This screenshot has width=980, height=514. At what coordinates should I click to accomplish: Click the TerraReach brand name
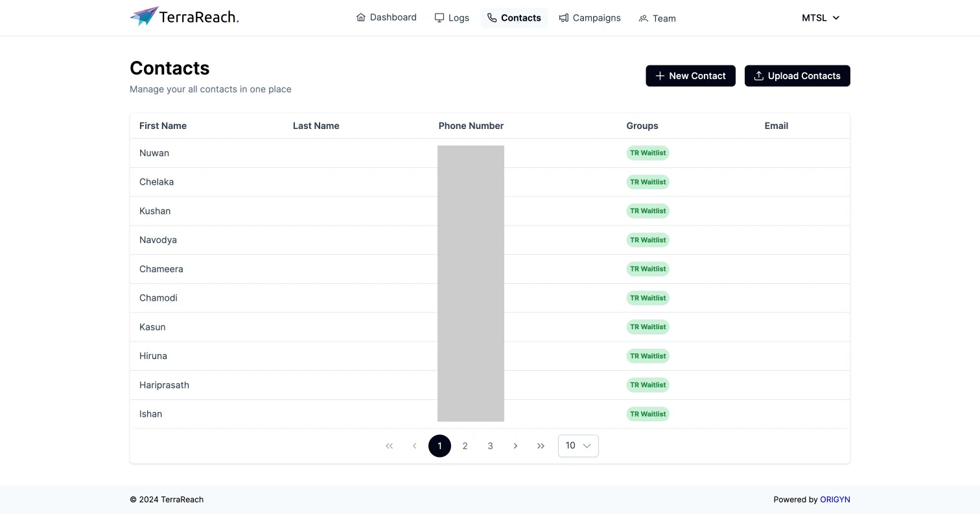(x=199, y=18)
